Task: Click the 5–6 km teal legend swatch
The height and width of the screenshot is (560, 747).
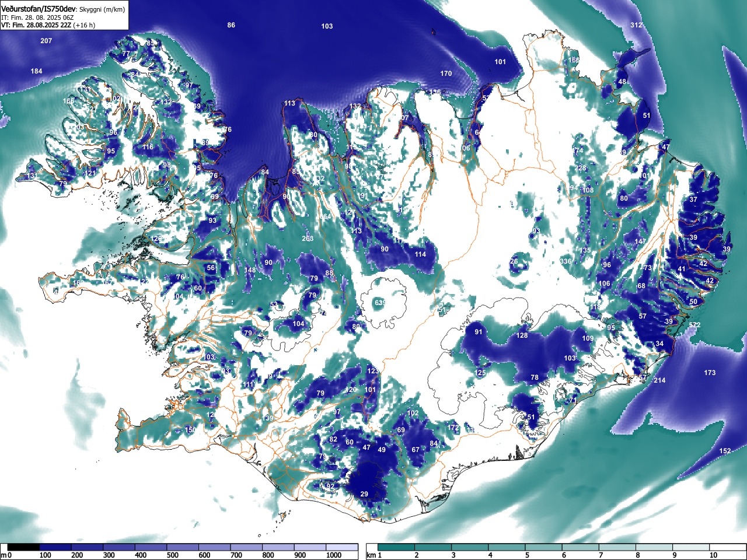Action: tap(544, 547)
